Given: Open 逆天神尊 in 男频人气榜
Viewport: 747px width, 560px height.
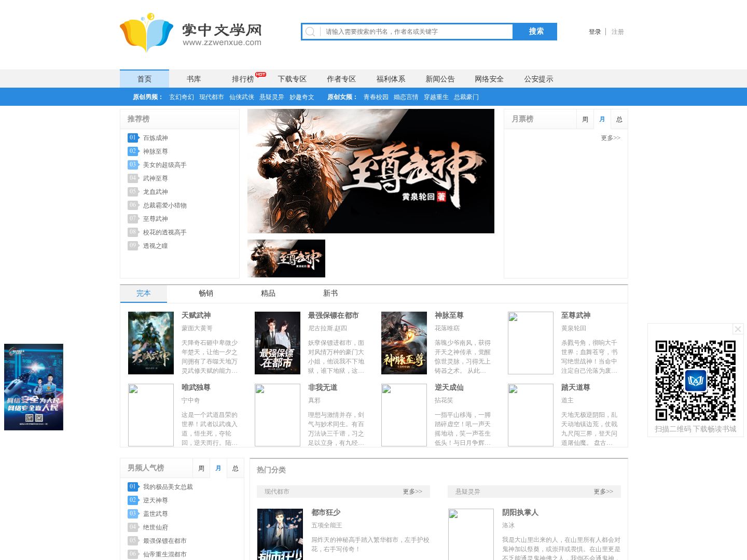Looking at the screenshot, I should point(156,500).
